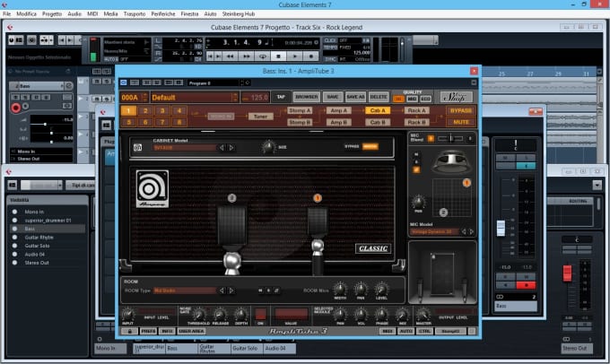Toggle the monitor button beside Bass record

(26, 106)
